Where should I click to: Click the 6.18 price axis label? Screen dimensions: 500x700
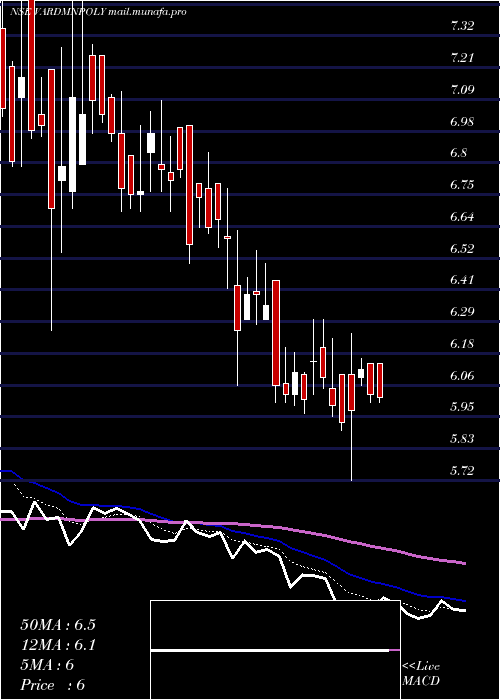coord(462,344)
